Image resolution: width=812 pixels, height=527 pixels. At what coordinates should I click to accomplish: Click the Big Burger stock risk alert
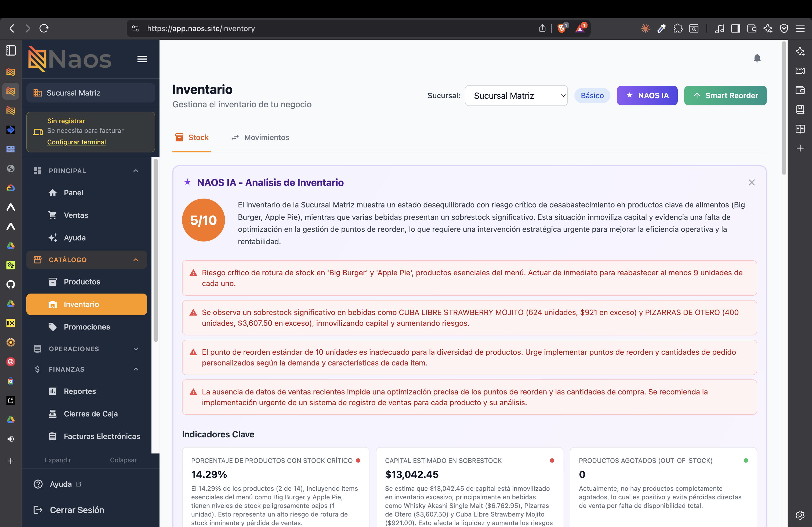pos(469,278)
